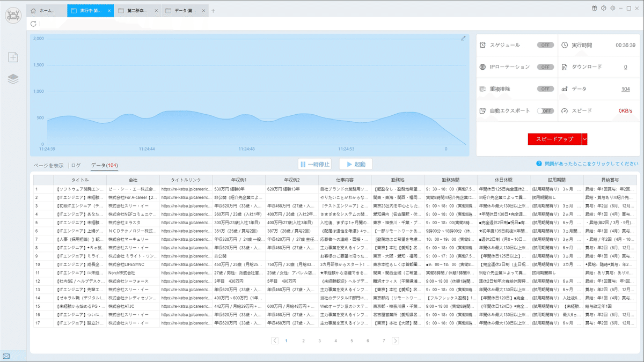Click the chart icon beside データ
Image resolution: width=644 pixels, height=362 pixels.
pos(565,89)
